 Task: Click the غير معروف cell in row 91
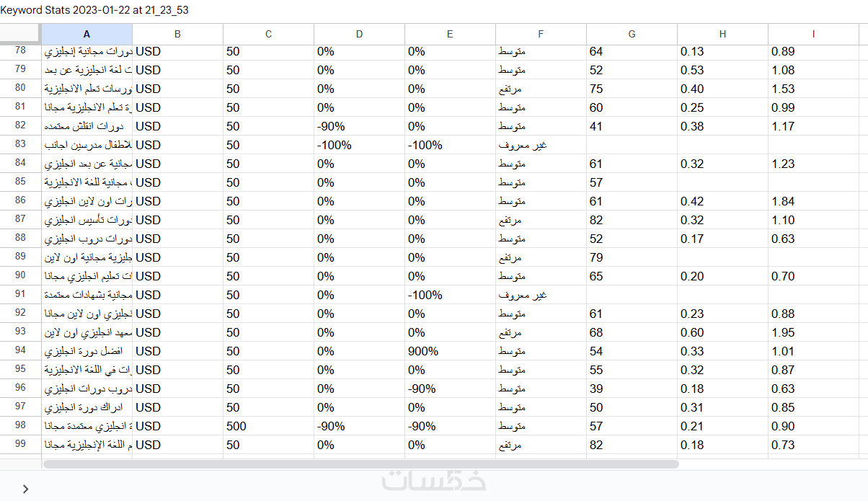click(541, 295)
